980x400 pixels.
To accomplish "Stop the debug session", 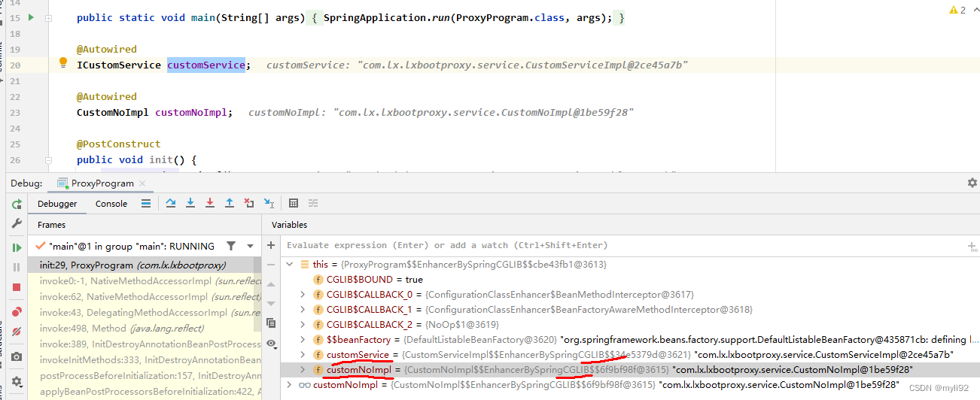I will (17, 287).
